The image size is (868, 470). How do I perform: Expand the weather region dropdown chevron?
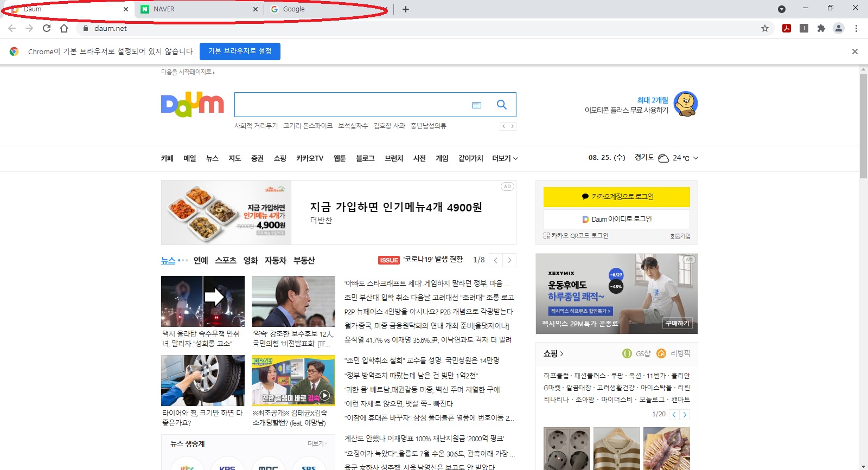(x=696, y=158)
